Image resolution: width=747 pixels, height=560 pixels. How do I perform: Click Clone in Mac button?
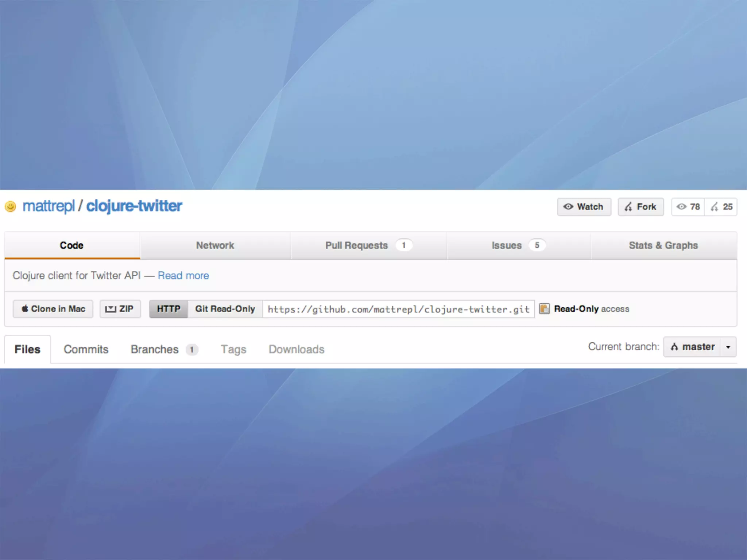point(53,309)
